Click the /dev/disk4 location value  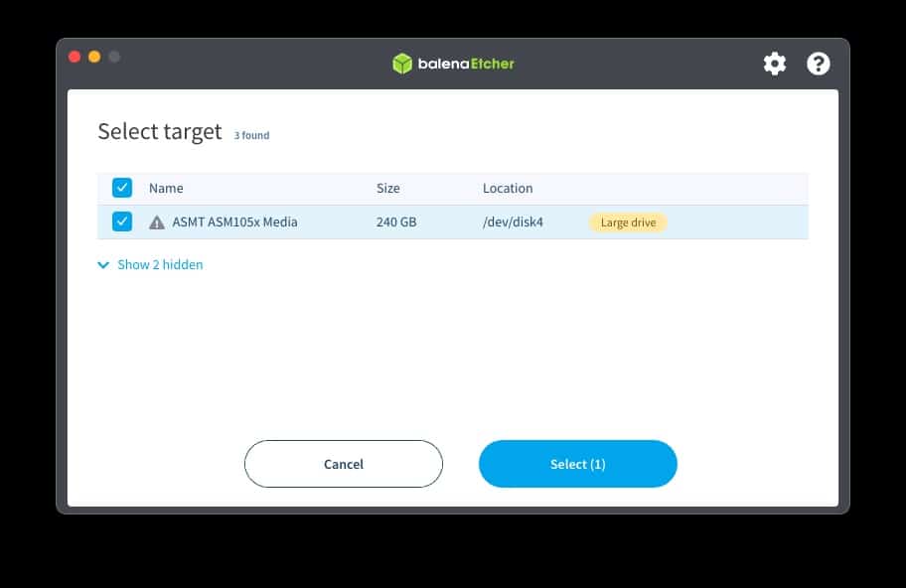[513, 221]
